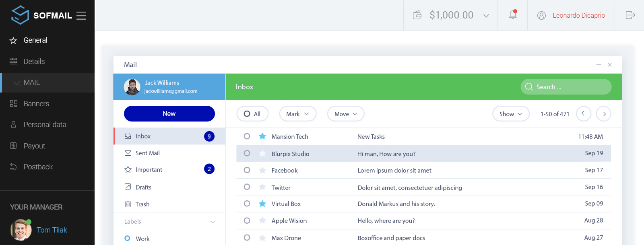The width and height of the screenshot is (644, 245).
Task: Open the Move dropdown
Action: tap(345, 114)
